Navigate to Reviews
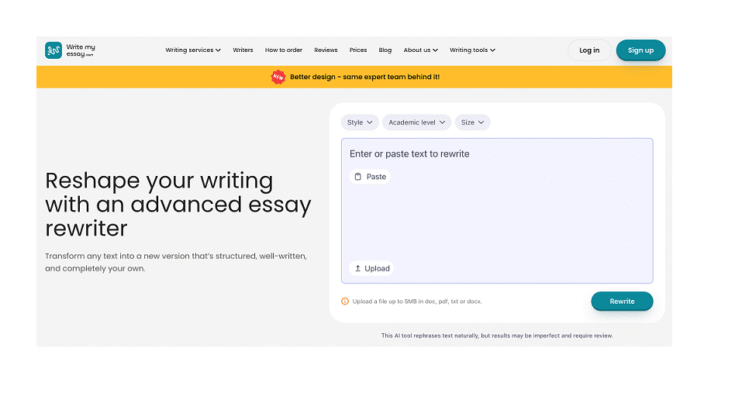Screen dimensions: 735x400 point(326,50)
